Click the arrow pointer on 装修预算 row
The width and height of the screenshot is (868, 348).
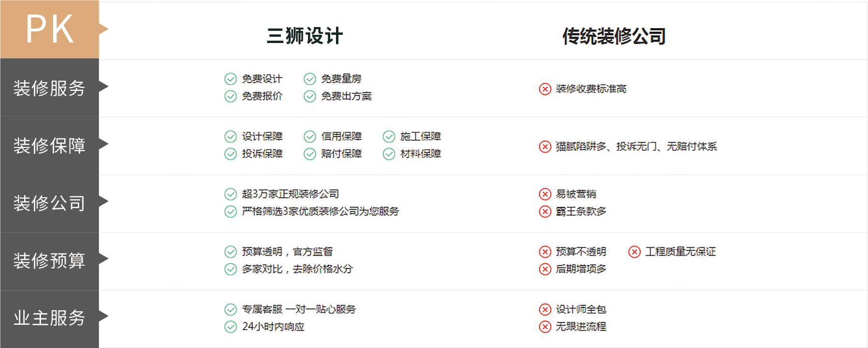103,259
